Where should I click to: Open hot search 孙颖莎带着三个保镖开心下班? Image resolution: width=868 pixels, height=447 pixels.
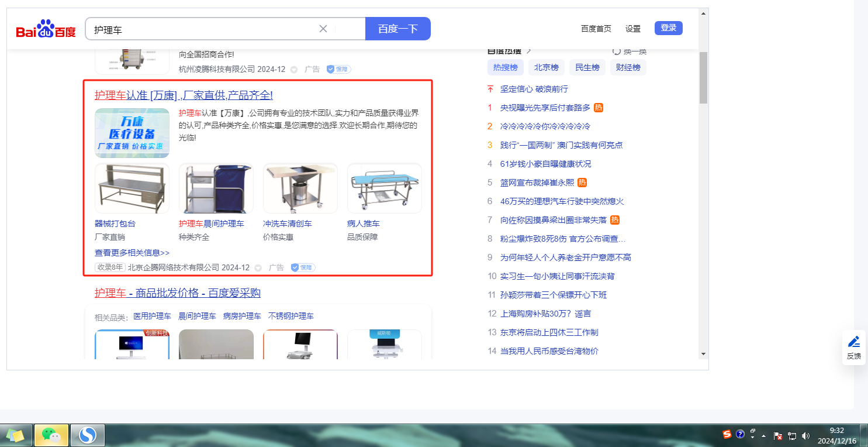point(554,295)
